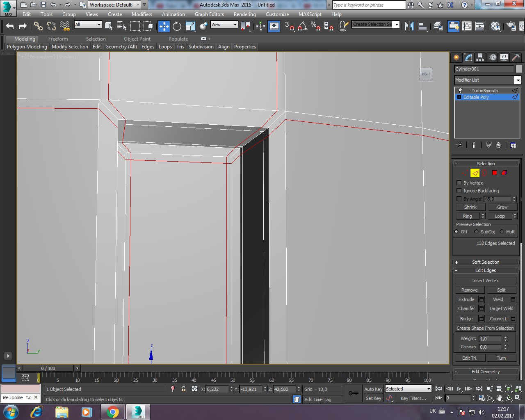Switch to Polygon sub-object selection mode
Image resolution: width=525 pixels, height=420 pixels.
pos(495,173)
